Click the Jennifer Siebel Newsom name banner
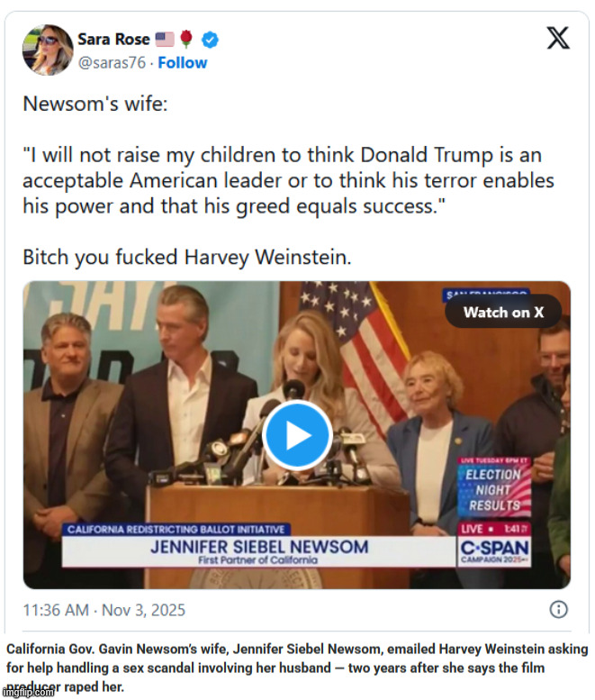This screenshot has width=595, height=700. click(x=259, y=547)
